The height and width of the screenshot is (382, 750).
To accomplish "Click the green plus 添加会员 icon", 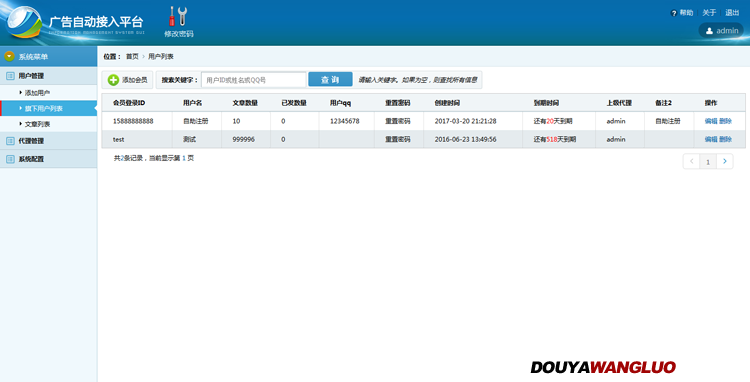I will point(113,80).
